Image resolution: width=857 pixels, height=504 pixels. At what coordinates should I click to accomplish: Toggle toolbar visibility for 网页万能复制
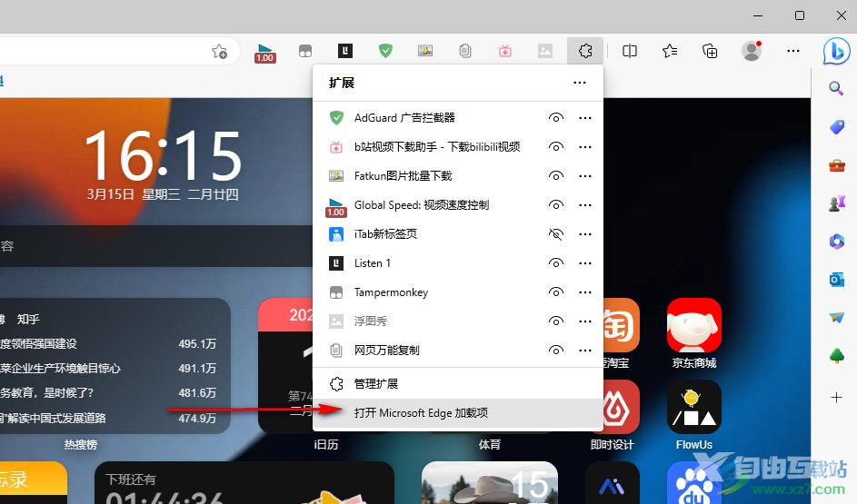(556, 350)
